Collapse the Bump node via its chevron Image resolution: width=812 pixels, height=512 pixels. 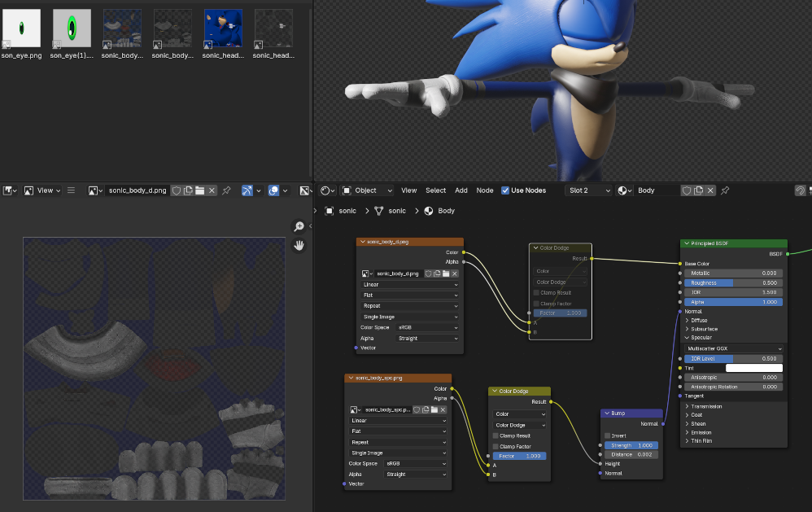pos(607,414)
